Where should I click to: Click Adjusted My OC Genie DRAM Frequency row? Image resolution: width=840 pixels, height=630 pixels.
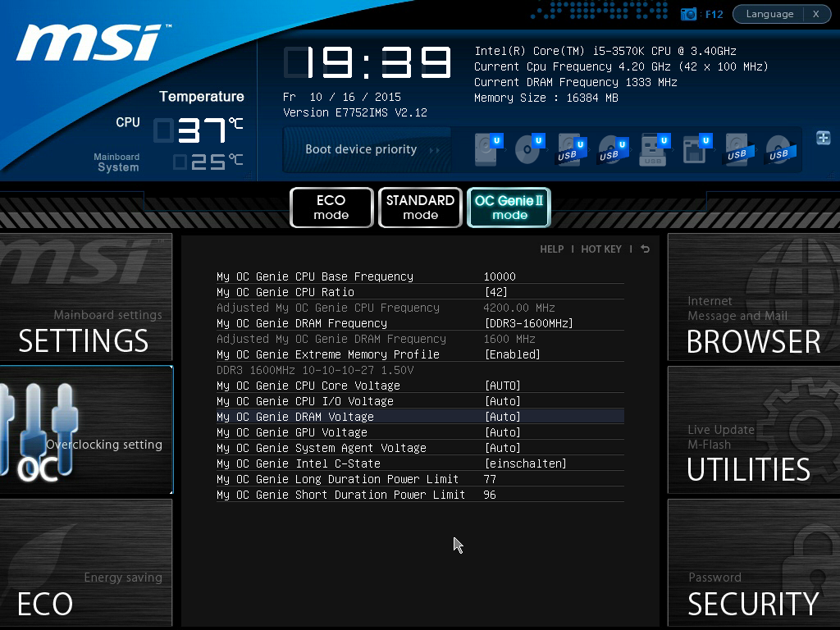pyautogui.click(x=420, y=339)
